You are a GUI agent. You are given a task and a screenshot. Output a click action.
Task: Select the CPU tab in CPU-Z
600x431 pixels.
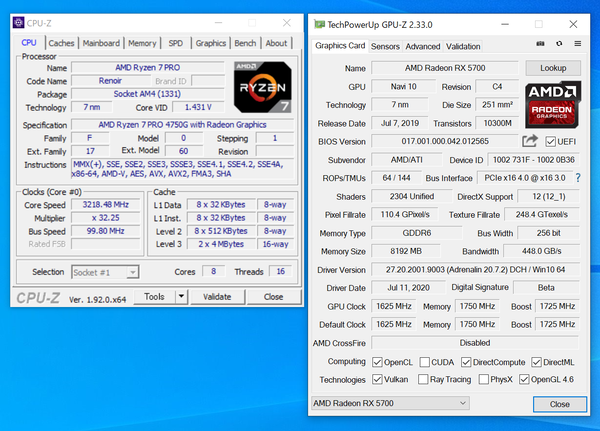(29, 42)
